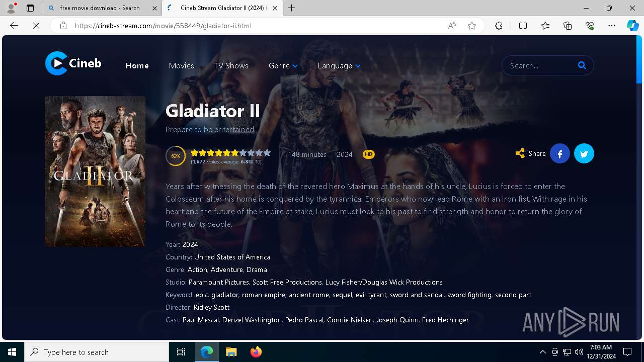The image size is (644, 362).
Task: Open Drama genre link
Action: tap(257, 269)
